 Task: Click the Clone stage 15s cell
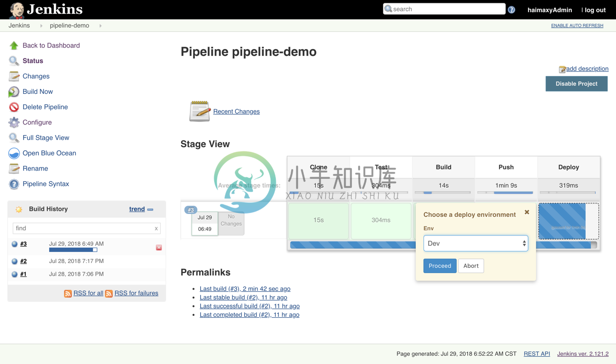point(319,220)
